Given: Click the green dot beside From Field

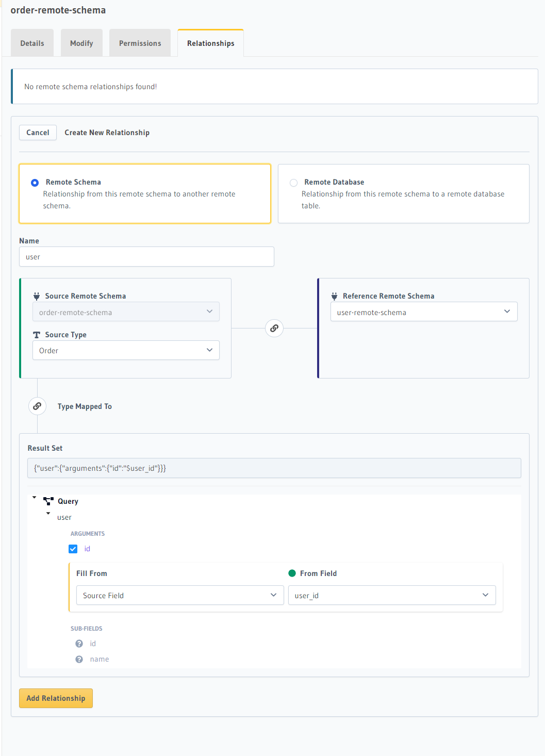Looking at the screenshot, I should (292, 573).
